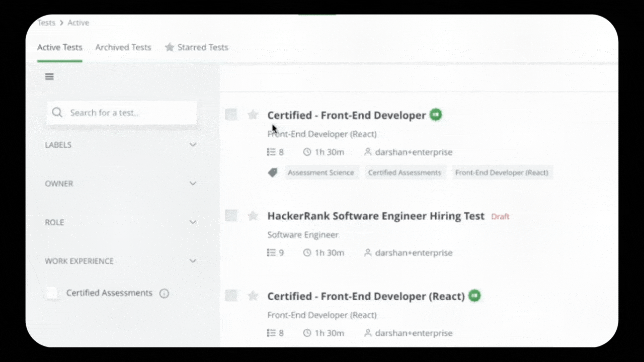The width and height of the screenshot is (644, 362).
Task: Click green badge beside Front-End Developer (React) title
Action: click(474, 296)
